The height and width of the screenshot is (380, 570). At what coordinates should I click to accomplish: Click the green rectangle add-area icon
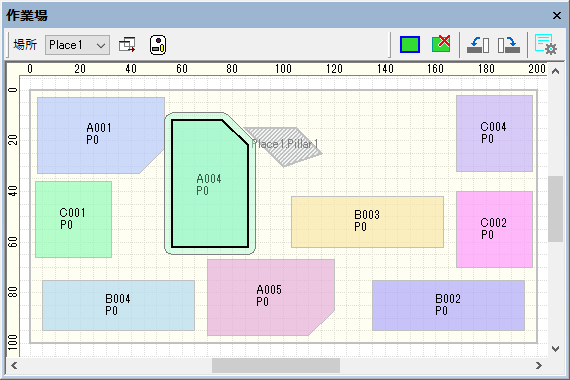click(x=410, y=45)
